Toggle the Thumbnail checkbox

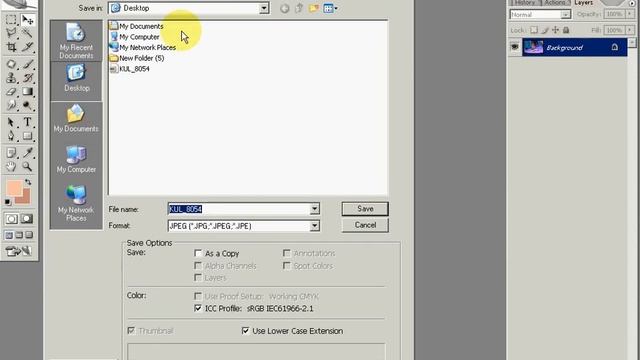click(131, 331)
